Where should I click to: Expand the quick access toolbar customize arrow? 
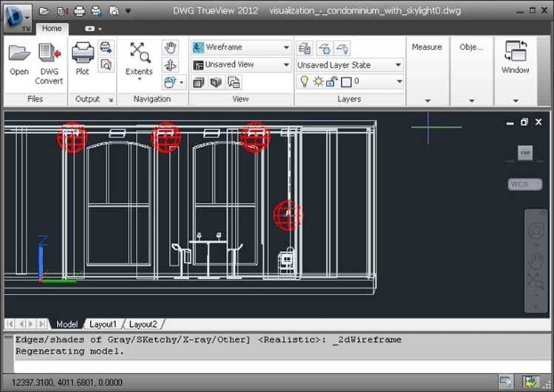point(128,11)
